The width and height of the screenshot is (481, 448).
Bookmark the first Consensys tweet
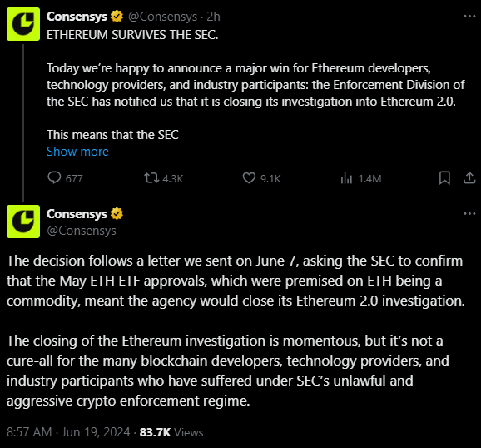coord(444,178)
